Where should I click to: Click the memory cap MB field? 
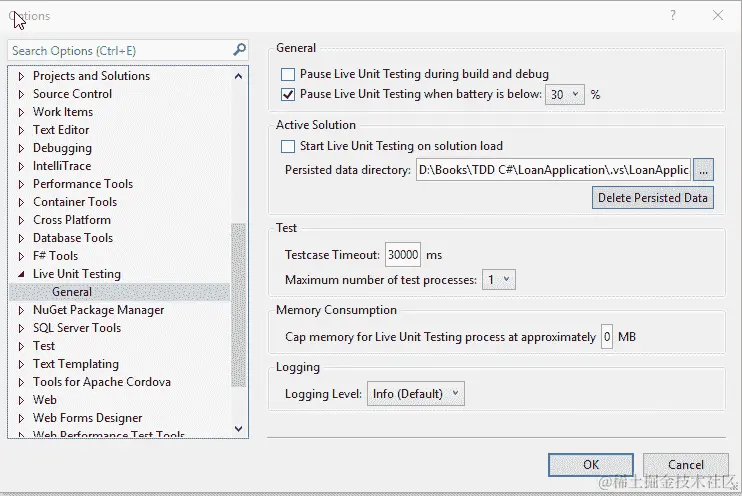[x=607, y=337]
